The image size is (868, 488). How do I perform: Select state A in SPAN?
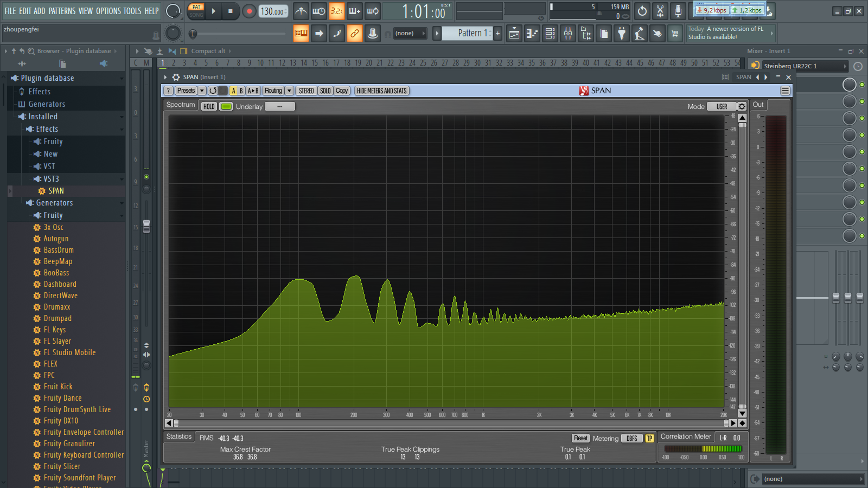coord(234,91)
